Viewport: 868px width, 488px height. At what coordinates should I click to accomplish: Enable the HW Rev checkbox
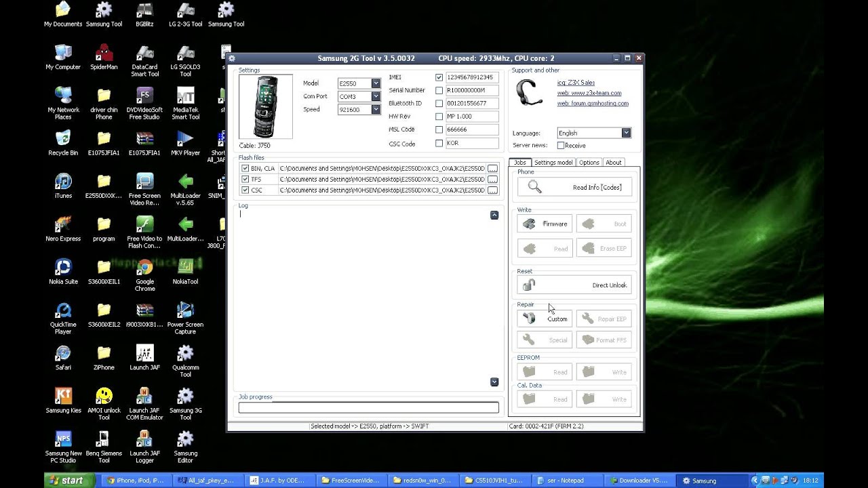439,117
